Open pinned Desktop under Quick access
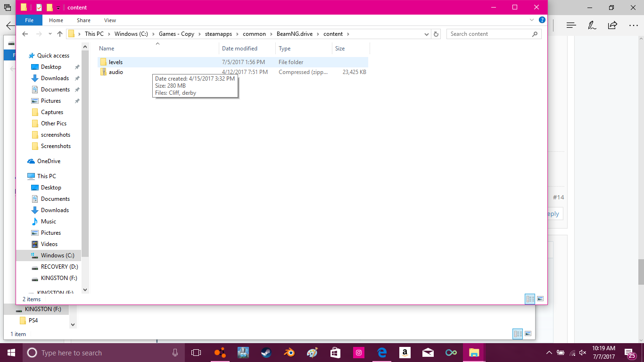644x362 pixels. (x=51, y=67)
